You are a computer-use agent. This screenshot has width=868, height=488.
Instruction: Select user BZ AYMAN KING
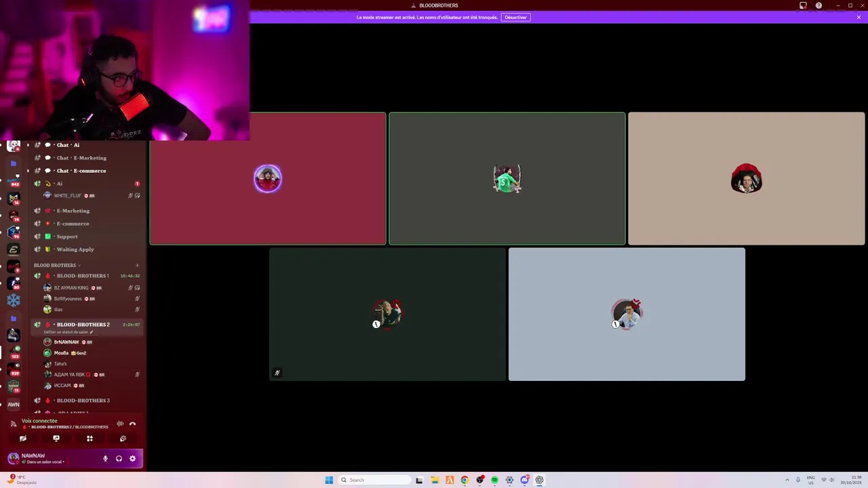point(71,288)
